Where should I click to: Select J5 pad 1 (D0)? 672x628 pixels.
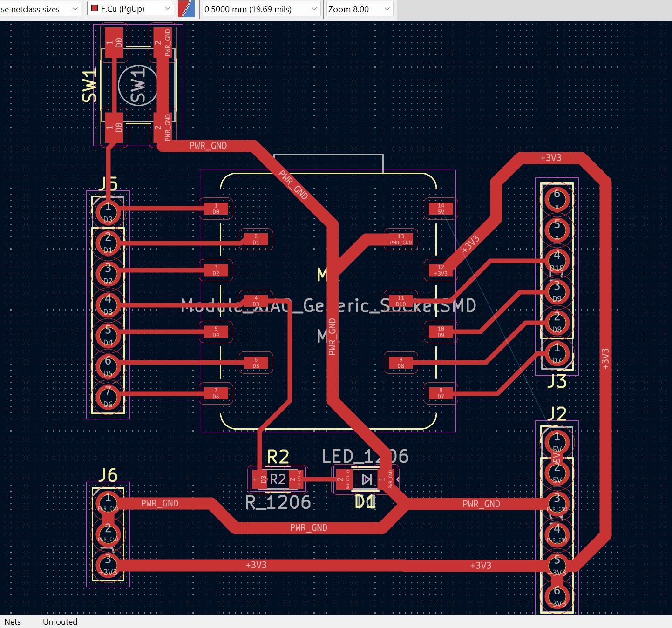pos(108,212)
